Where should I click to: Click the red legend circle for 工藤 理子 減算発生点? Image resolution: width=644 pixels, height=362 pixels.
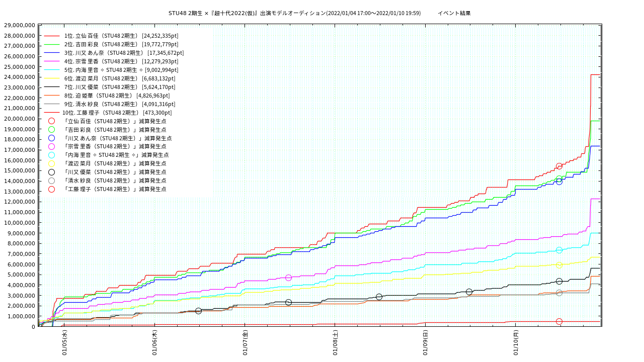tap(51, 190)
